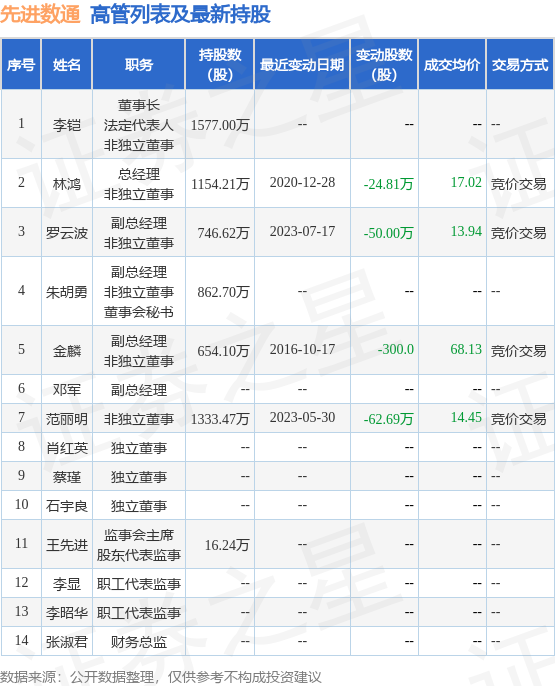Select the name 王先进

tap(67, 545)
